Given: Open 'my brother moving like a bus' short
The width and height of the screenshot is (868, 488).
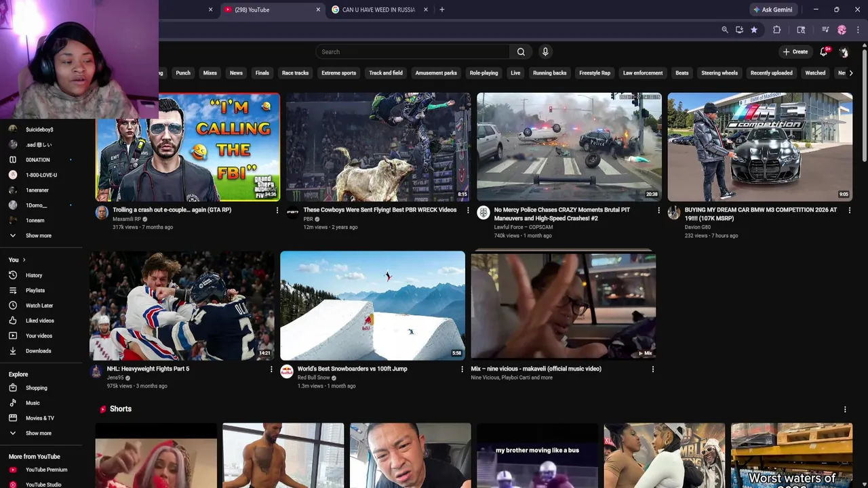Looking at the screenshot, I should (x=537, y=455).
